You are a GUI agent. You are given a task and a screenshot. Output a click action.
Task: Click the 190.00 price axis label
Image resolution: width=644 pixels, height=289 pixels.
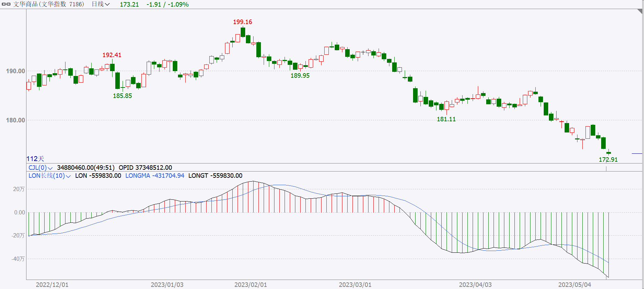pyautogui.click(x=15, y=71)
